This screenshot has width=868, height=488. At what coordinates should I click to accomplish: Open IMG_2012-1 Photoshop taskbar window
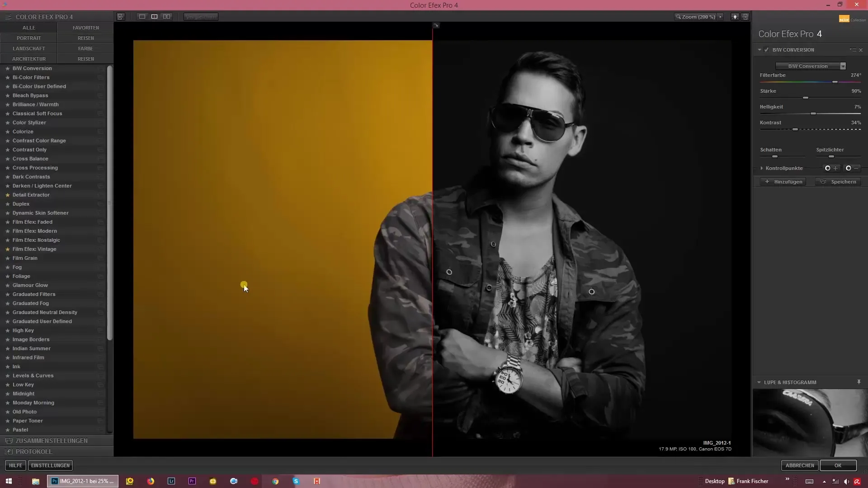coord(83,481)
